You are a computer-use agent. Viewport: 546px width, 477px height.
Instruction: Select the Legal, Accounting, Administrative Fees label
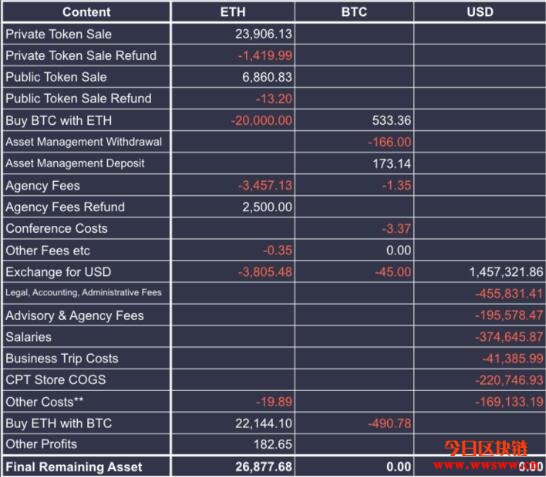click(x=84, y=292)
